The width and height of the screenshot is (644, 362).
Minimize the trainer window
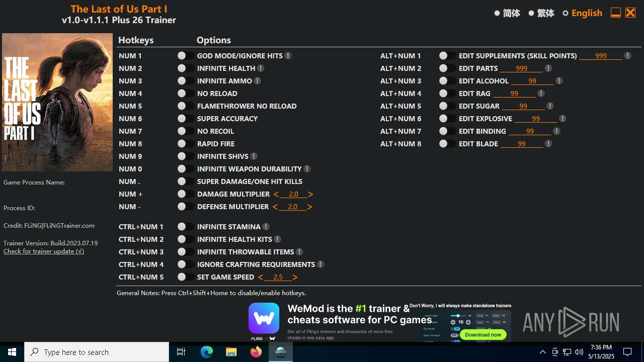[615, 13]
